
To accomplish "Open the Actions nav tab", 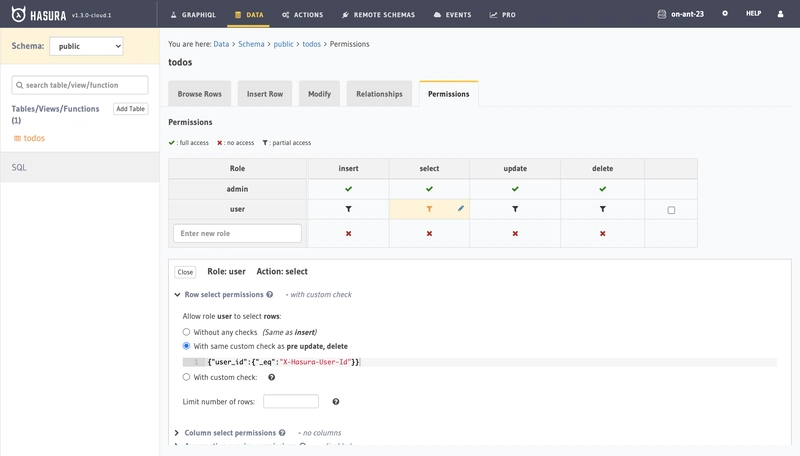I will tap(303, 15).
